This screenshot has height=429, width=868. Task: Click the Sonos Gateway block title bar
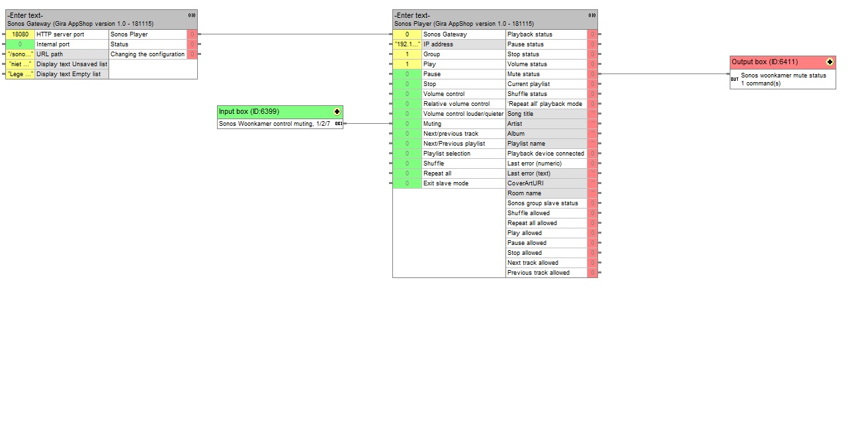[102, 19]
